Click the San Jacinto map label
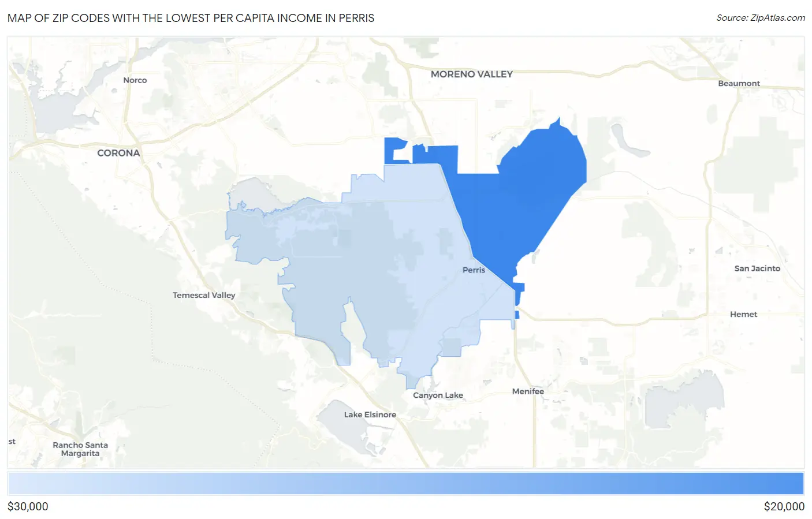This screenshot has width=812, height=519. (757, 268)
